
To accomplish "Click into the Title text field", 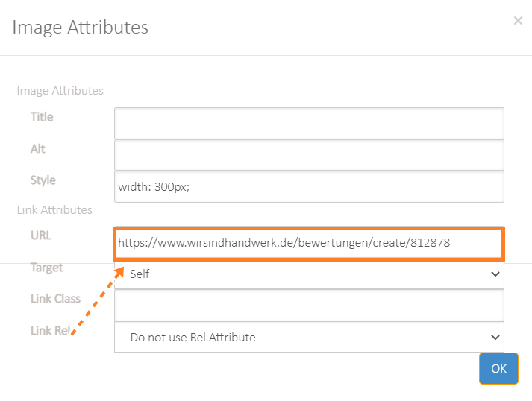I will click(309, 123).
